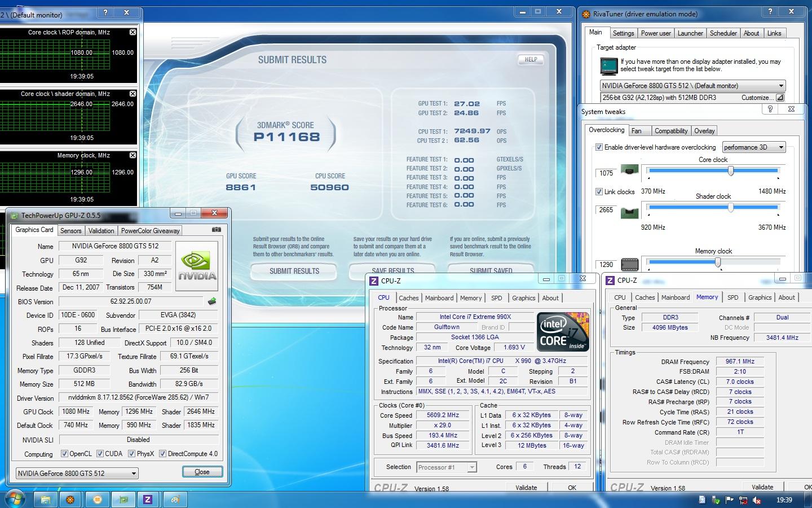Click the Action Center flag tray icon

point(730,500)
